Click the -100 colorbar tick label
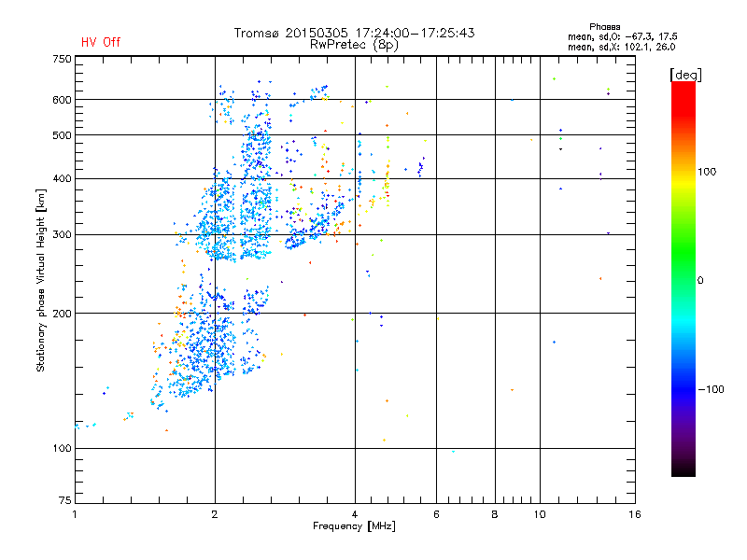Screen dimensions: 747x560 coord(711,389)
